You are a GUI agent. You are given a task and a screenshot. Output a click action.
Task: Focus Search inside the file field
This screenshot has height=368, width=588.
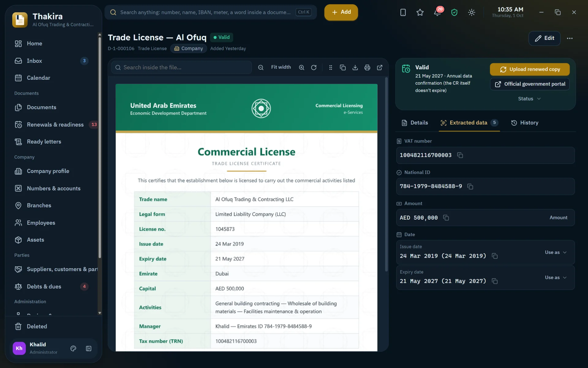[x=182, y=67]
